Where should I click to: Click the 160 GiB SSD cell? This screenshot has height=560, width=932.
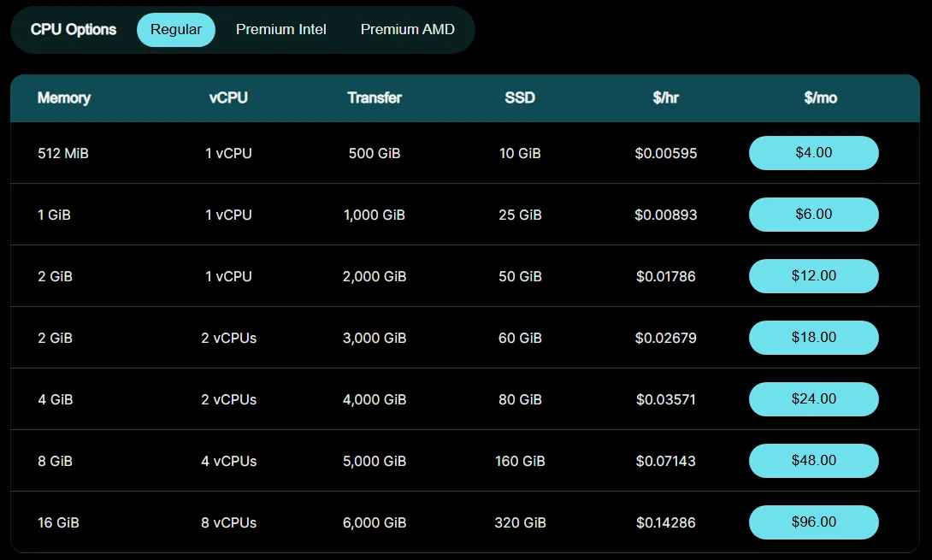pos(520,462)
